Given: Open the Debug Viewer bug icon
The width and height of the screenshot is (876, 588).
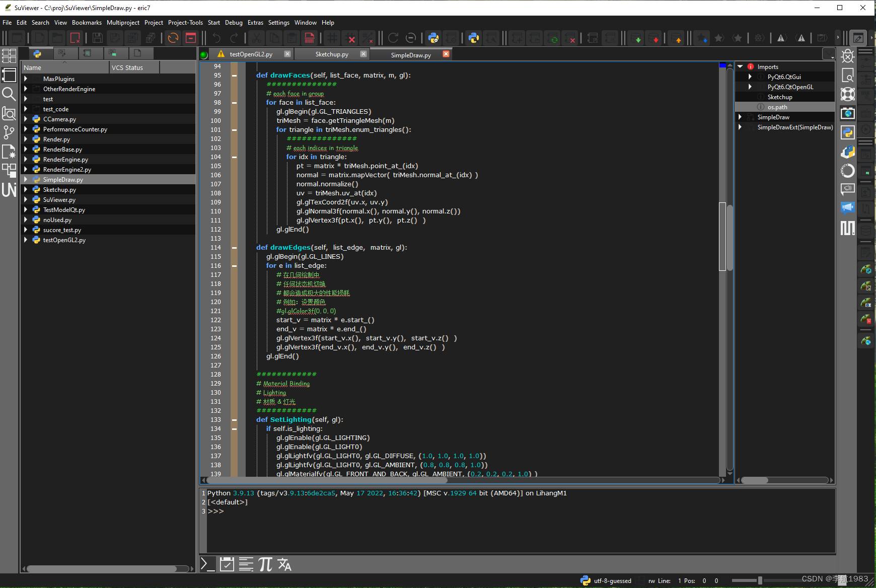Looking at the screenshot, I should (848, 56).
